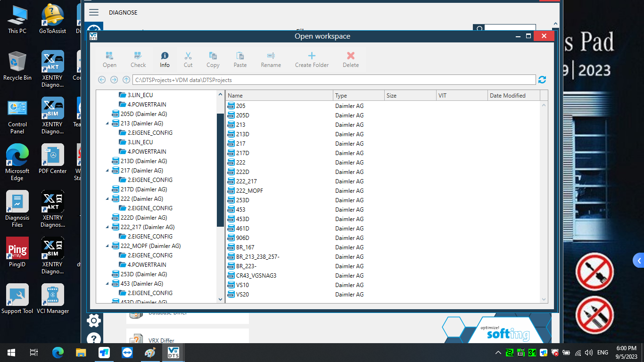644x362 pixels.
Task: Collapse the 453 (Daimler AG) tree branch
Action: pyautogui.click(x=106, y=283)
